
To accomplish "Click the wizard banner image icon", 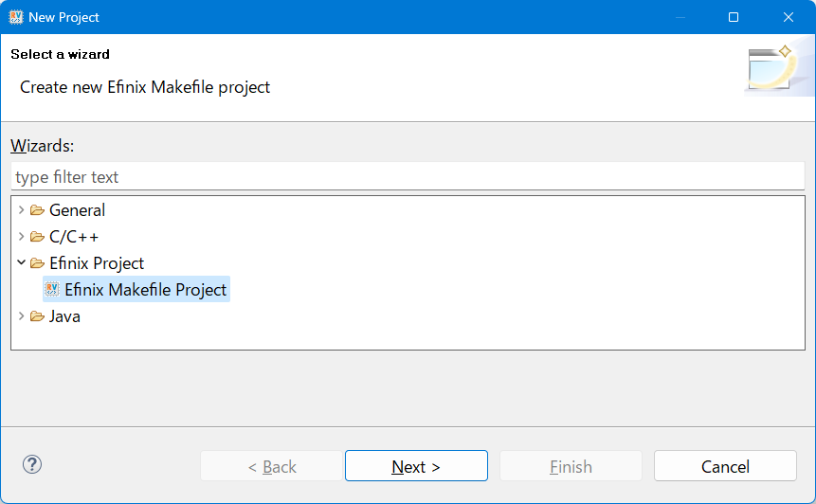I will 771,69.
